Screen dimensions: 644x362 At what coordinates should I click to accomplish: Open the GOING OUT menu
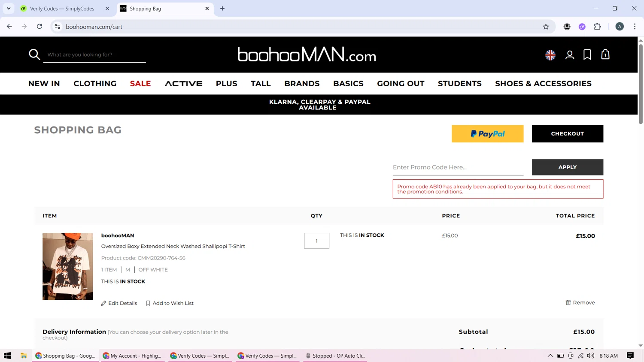pyautogui.click(x=401, y=84)
